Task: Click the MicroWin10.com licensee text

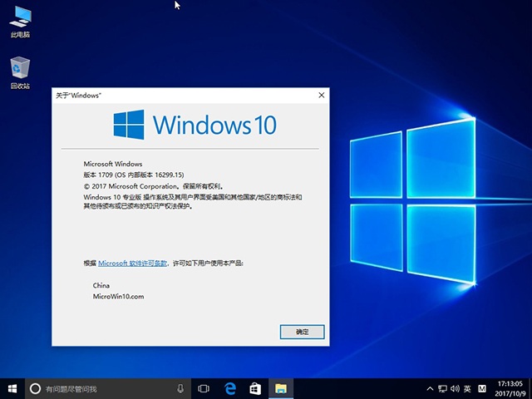Action: 118,296
